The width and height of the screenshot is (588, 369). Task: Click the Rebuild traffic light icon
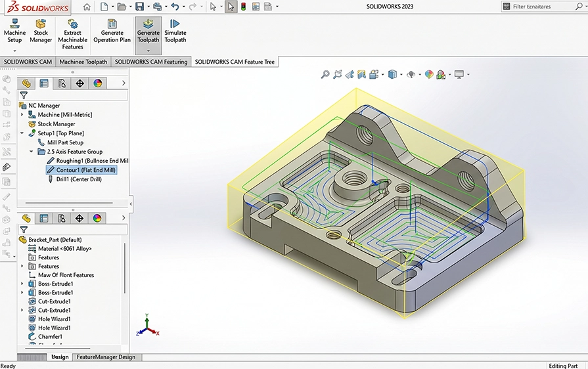point(243,7)
